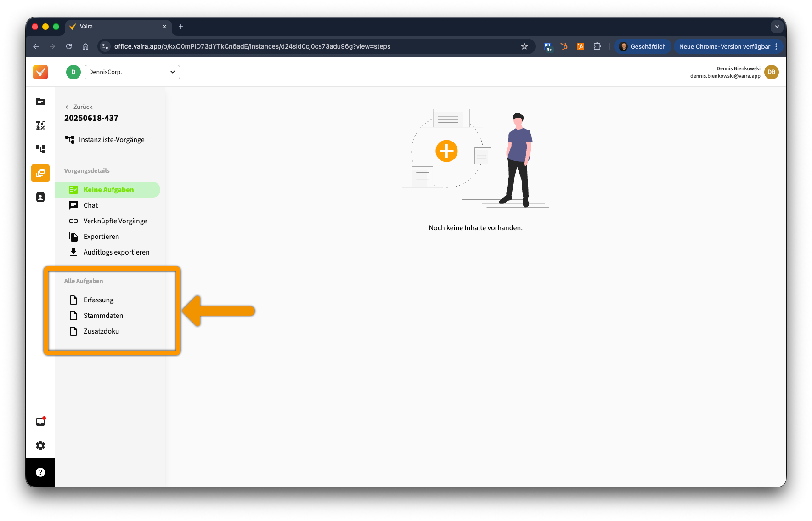This screenshot has width=812, height=521.
Task: Select the highlighted orange instances sidebar icon
Action: tap(40, 173)
